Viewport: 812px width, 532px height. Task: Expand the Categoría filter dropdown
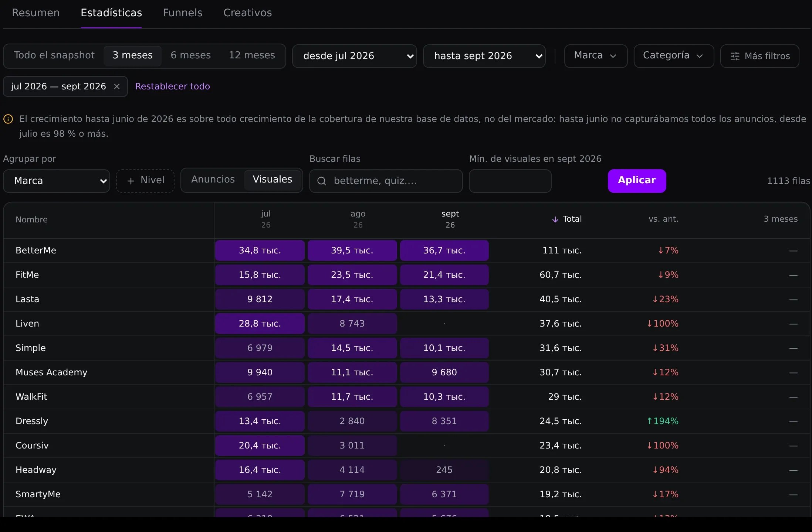pos(674,56)
